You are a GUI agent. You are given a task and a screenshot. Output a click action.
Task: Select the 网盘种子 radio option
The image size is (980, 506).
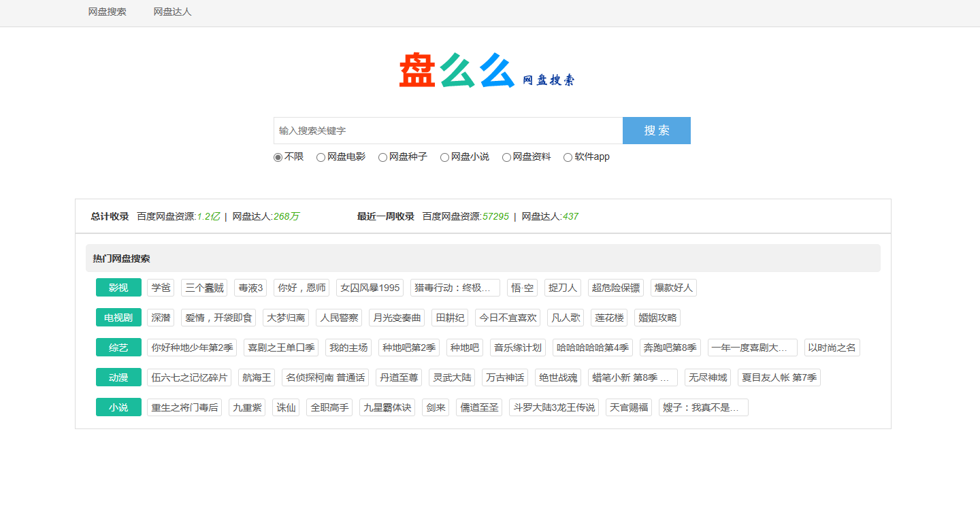pyautogui.click(x=382, y=157)
